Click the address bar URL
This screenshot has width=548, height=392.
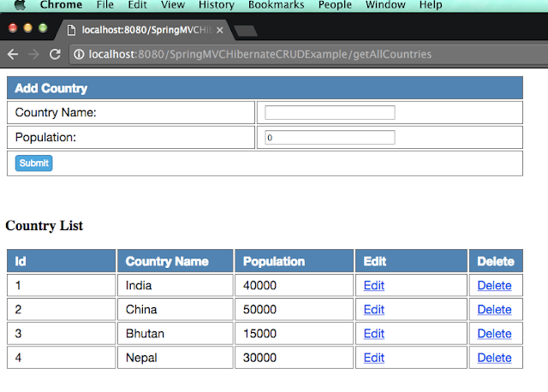257,54
